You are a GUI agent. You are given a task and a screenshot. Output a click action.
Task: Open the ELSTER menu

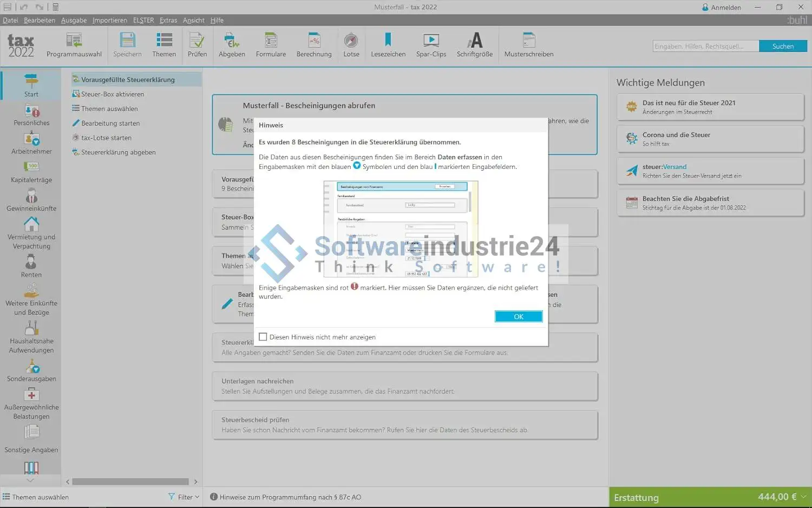143,20
